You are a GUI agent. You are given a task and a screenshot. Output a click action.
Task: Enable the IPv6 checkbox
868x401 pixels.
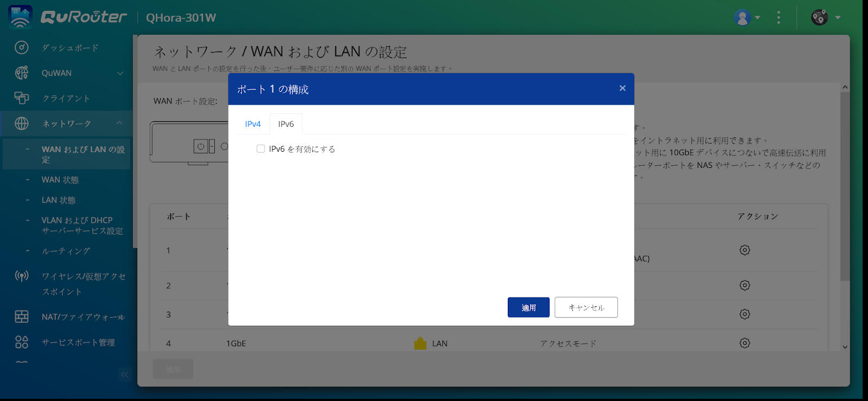pos(261,149)
